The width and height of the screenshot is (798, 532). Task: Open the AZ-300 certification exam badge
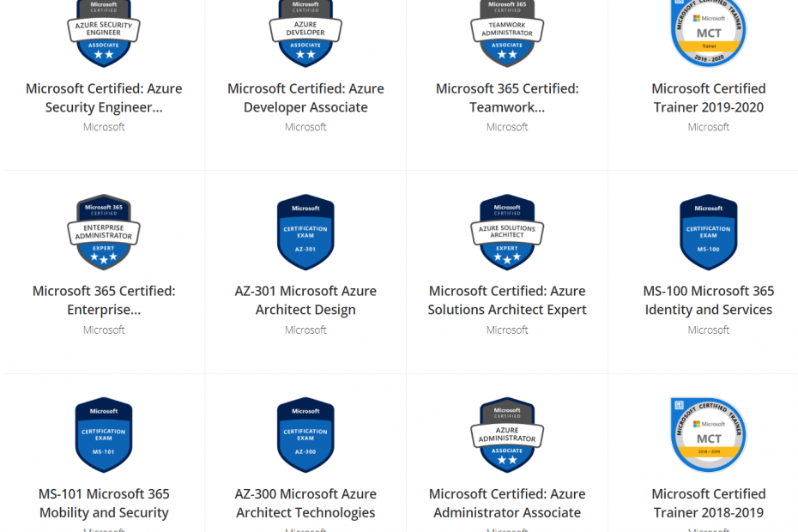(x=305, y=435)
